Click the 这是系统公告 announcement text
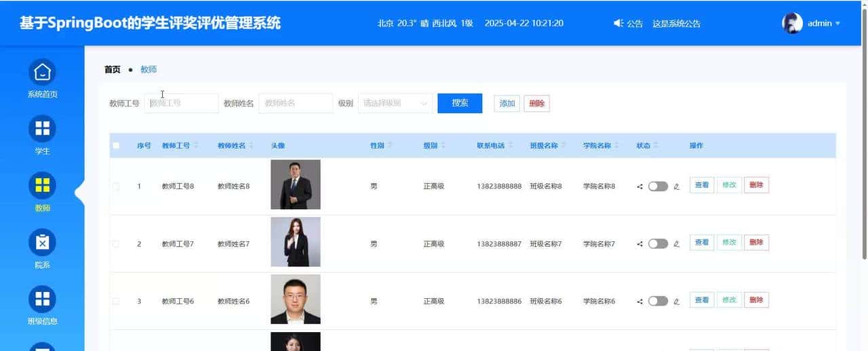Image resolution: width=868 pixels, height=351 pixels. [676, 24]
